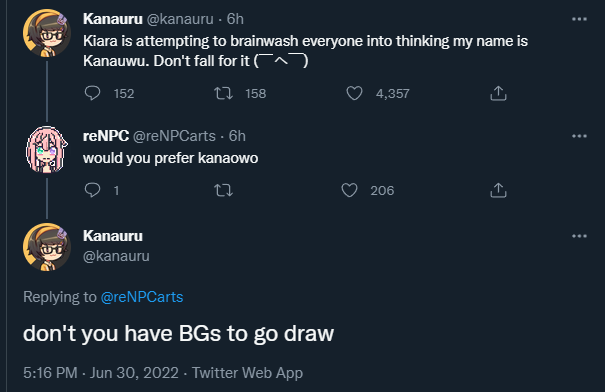The image size is (605, 392).
Task: Like the tweet with 4,357 likes
Action: (x=354, y=93)
